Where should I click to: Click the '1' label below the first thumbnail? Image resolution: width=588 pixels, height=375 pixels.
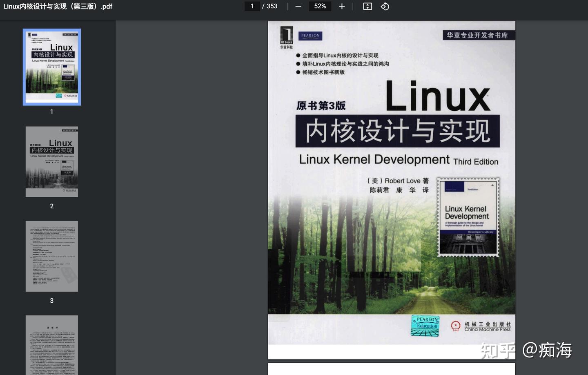pyautogui.click(x=51, y=111)
